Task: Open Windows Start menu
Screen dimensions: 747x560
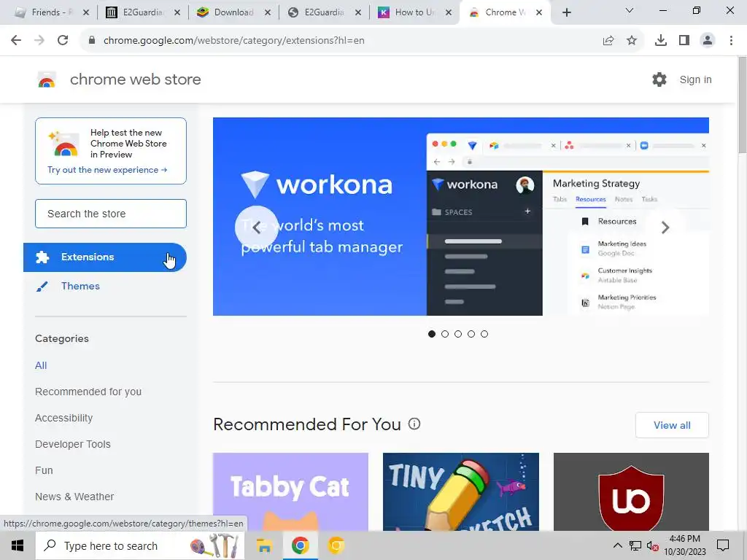Action: point(18,545)
